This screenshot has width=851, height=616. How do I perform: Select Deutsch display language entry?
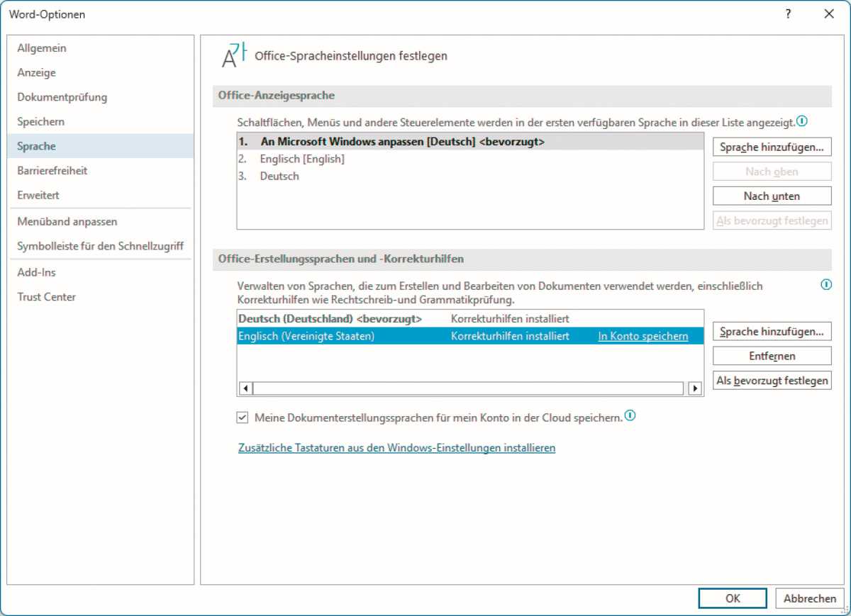click(x=470, y=176)
